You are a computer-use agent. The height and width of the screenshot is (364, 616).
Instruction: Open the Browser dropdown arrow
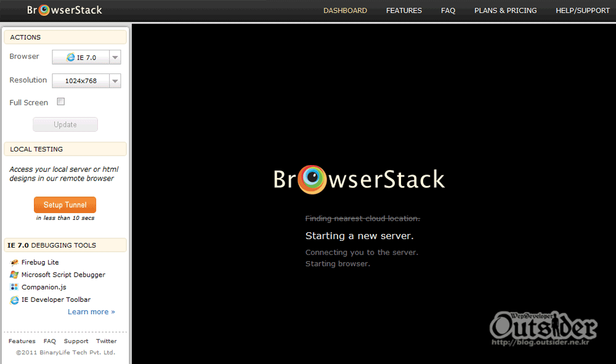click(115, 57)
